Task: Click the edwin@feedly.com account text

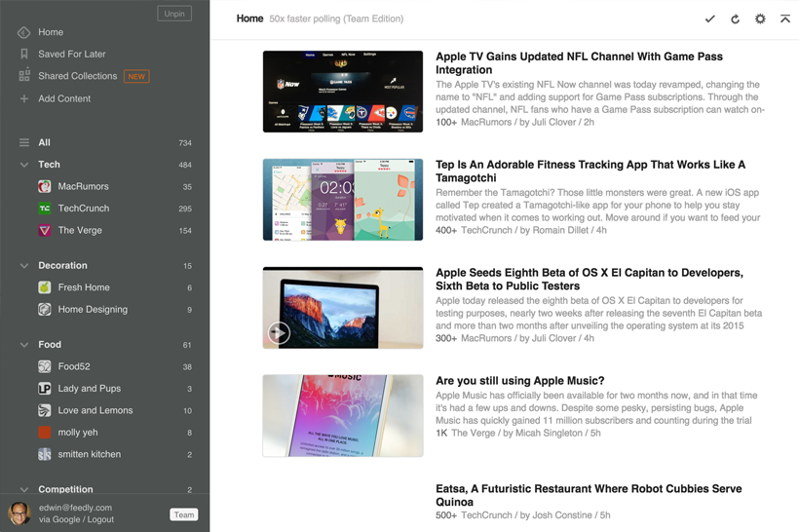Action: pyautogui.click(x=75, y=508)
